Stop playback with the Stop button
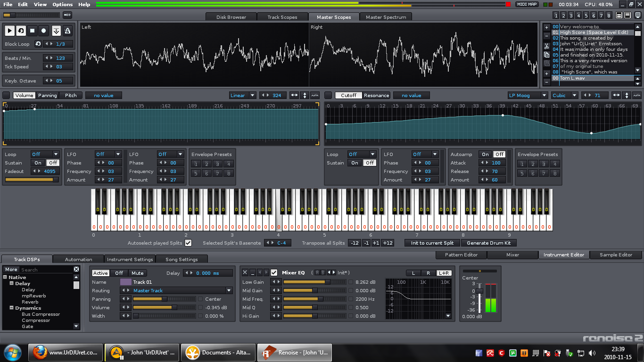 [x=33, y=31]
